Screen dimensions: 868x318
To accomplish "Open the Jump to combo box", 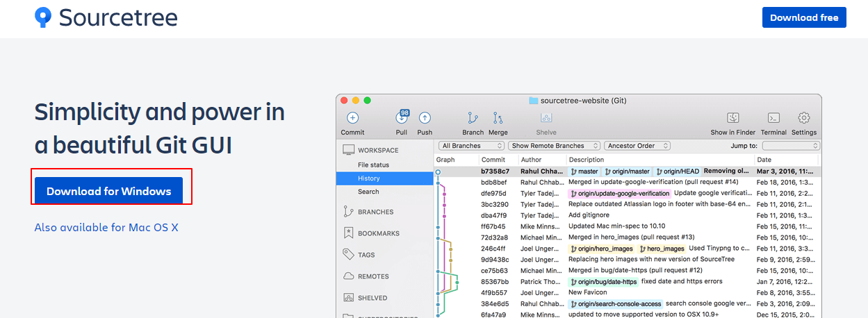I will coord(791,146).
